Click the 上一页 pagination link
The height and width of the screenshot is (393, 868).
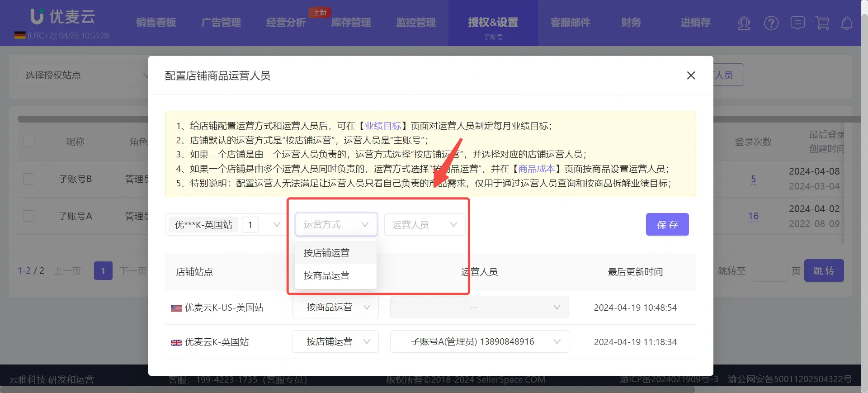point(67,271)
